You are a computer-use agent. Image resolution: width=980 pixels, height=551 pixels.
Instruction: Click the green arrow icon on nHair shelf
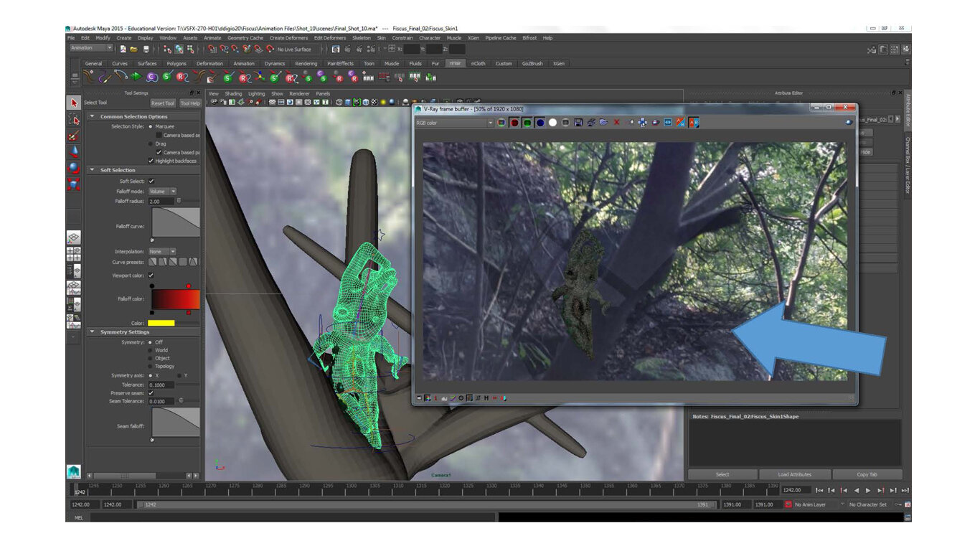pyautogui.click(x=136, y=77)
